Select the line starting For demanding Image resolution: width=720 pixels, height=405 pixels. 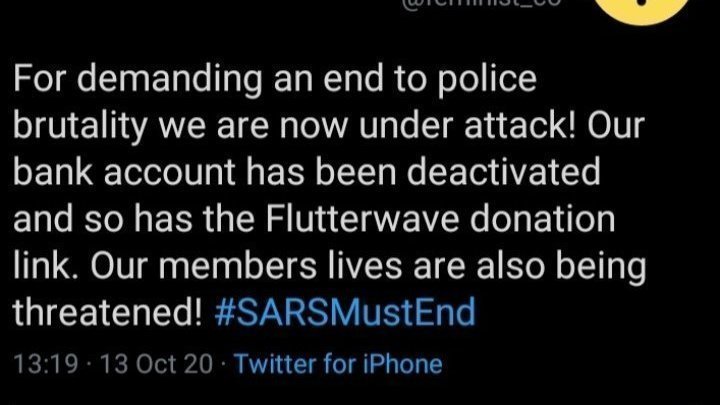(275, 79)
